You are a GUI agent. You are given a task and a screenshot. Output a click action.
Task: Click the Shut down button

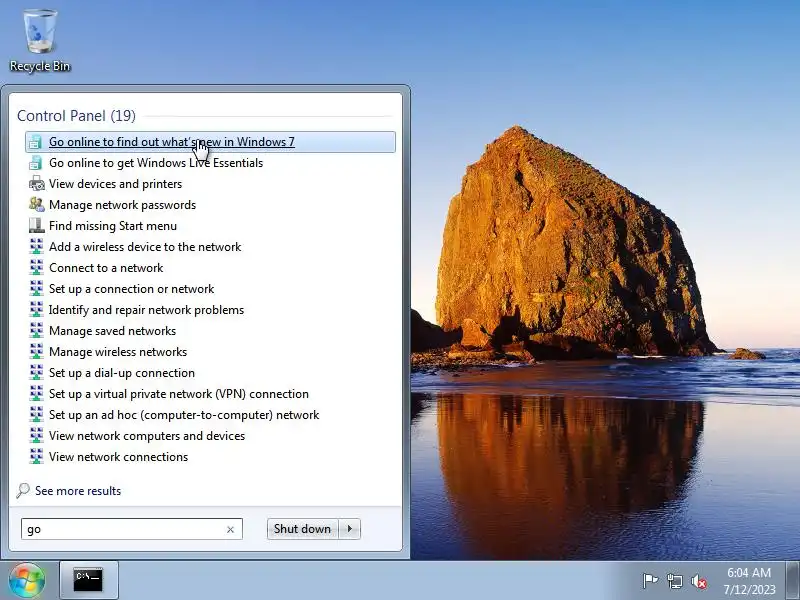coord(303,529)
